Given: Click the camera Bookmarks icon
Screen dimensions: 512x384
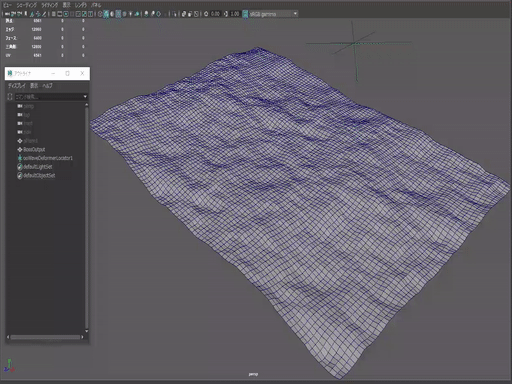Looking at the screenshot, I should click(x=25, y=14).
